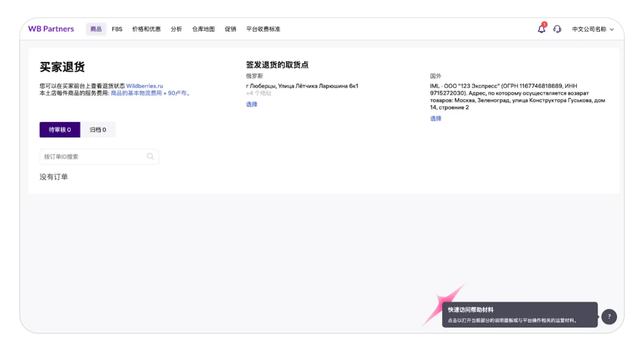Click the г Люберцы, Улица Лётчика Ларюшина address
The width and height of the screenshot is (644, 351).
[x=302, y=86]
